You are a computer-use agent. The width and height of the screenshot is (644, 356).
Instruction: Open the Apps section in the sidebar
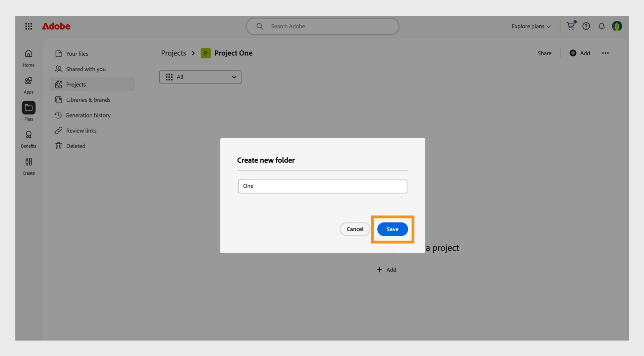[x=28, y=84]
